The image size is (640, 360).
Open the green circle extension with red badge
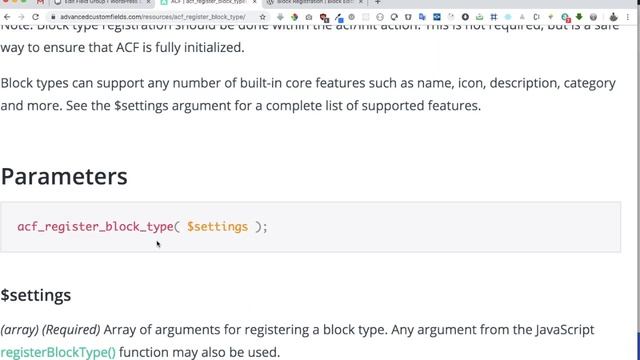coord(565,17)
